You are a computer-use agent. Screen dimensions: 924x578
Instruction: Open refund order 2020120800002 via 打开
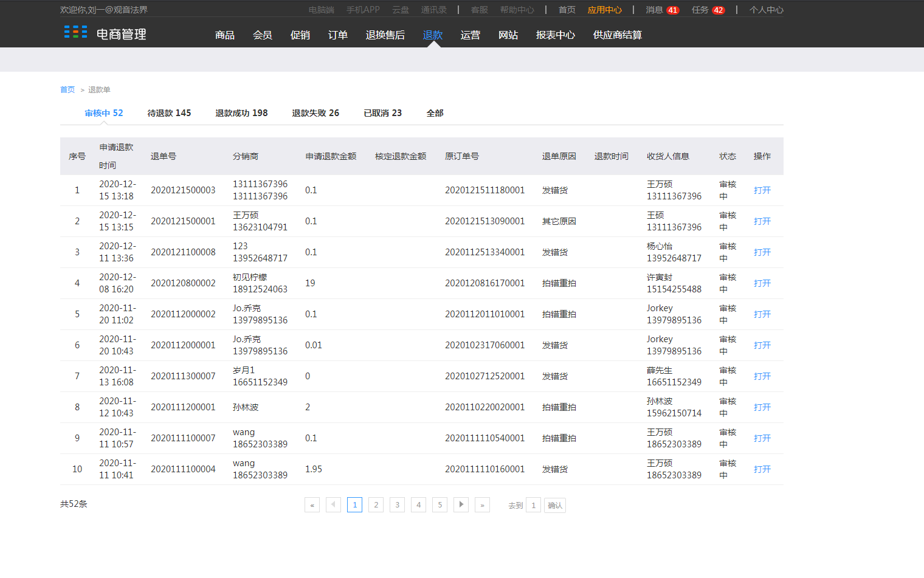tap(762, 283)
